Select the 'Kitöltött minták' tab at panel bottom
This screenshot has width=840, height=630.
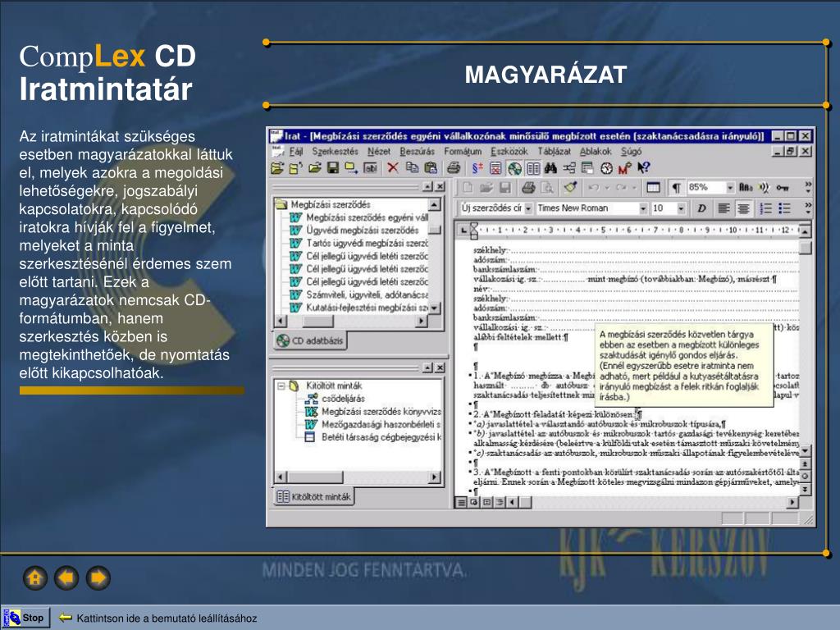click(x=314, y=496)
